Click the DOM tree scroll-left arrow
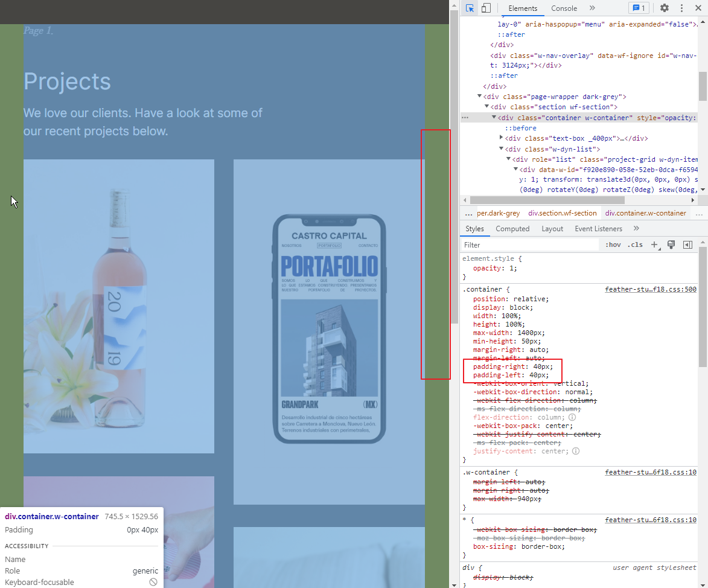The image size is (708, 588). (465, 200)
